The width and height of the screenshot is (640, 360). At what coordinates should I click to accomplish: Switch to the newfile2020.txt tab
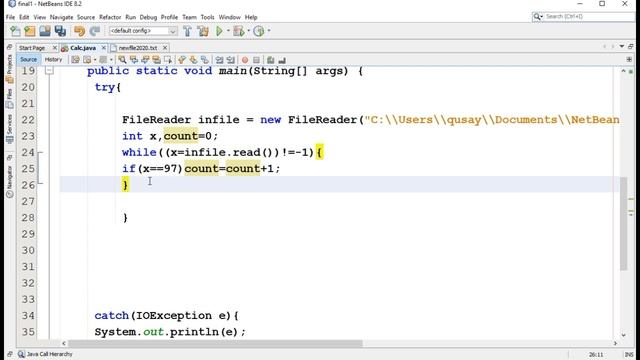pyautogui.click(x=138, y=48)
